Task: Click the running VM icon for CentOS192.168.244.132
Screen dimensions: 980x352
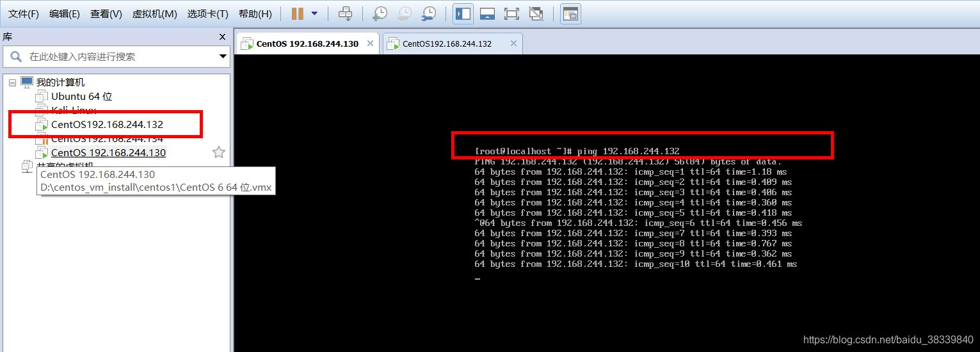Action: (x=42, y=125)
